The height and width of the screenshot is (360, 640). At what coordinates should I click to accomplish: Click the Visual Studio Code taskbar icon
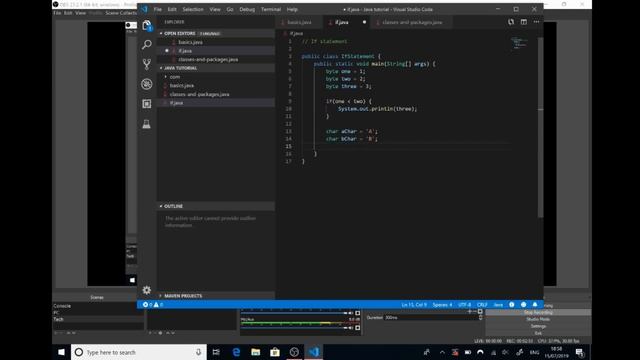(314, 352)
